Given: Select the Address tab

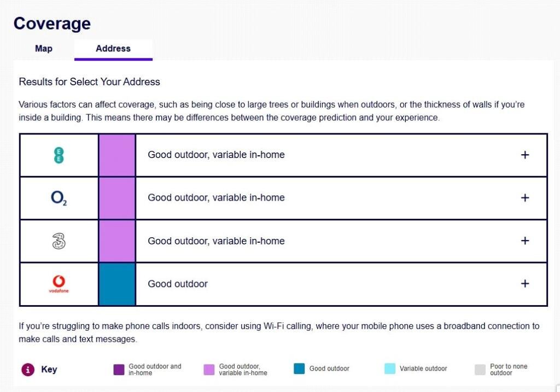Looking at the screenshot, I should [113, 49].
